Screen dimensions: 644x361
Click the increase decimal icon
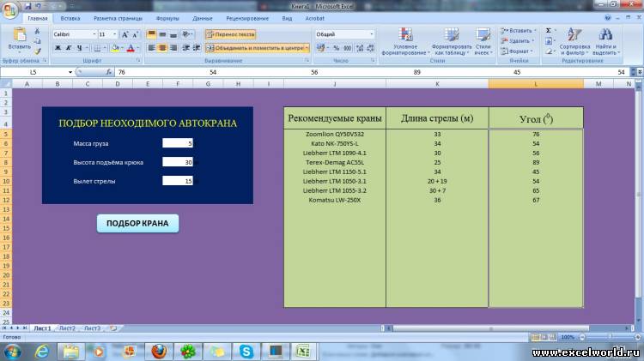360,48
